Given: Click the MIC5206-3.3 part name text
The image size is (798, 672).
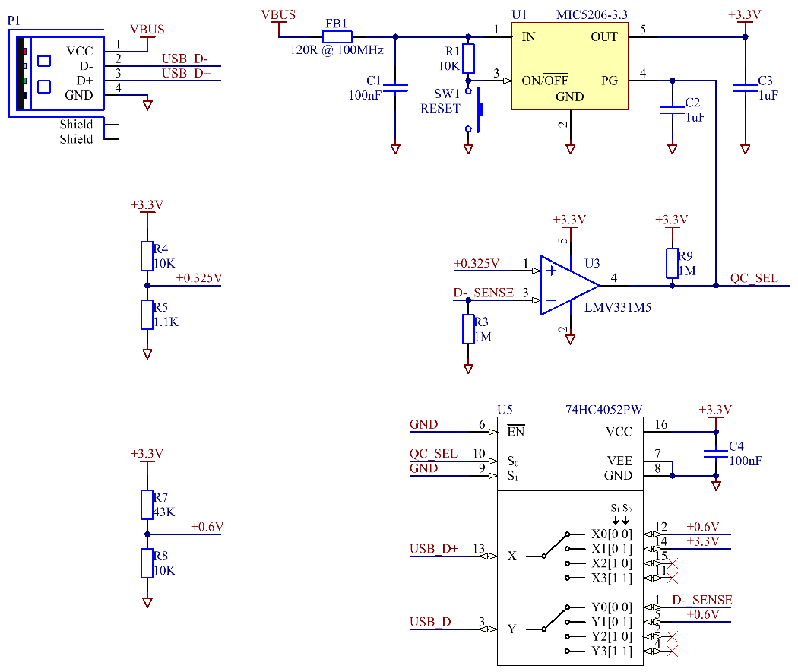Looking at the screenshot, I should coord(592,14).
